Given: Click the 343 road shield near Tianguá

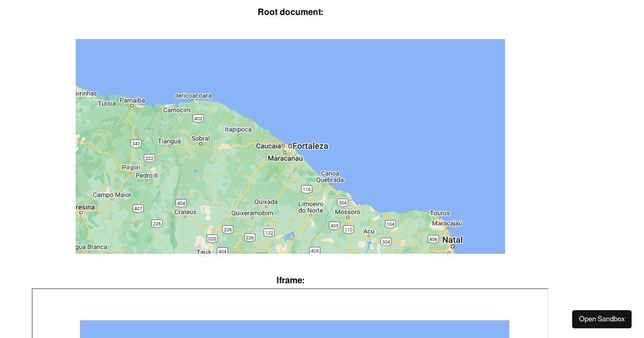Looking at the screenshot, I should pyautogui.click(x=136, y=143).
